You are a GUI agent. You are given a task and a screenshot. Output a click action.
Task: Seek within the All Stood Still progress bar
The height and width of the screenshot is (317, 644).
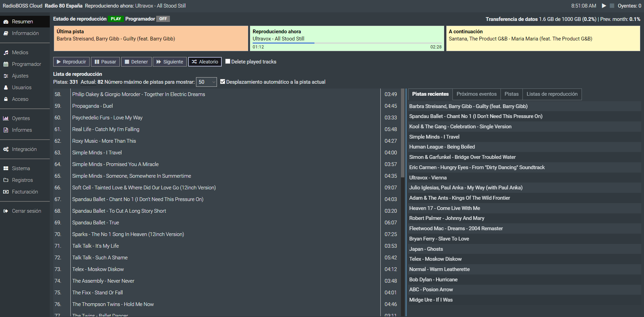[347, 43]
